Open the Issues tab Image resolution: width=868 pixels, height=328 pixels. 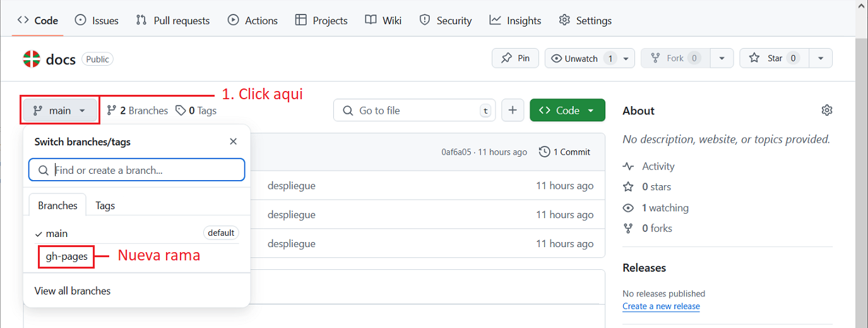pos(97,20)
